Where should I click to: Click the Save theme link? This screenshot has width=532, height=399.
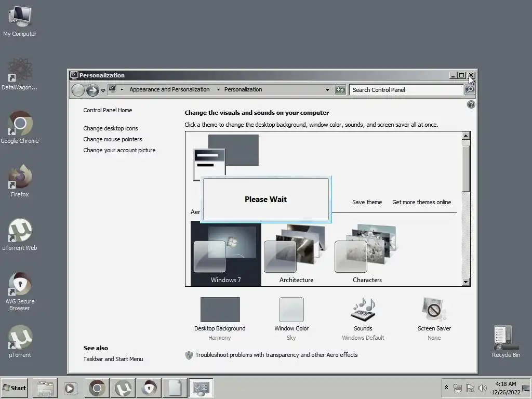367,202
